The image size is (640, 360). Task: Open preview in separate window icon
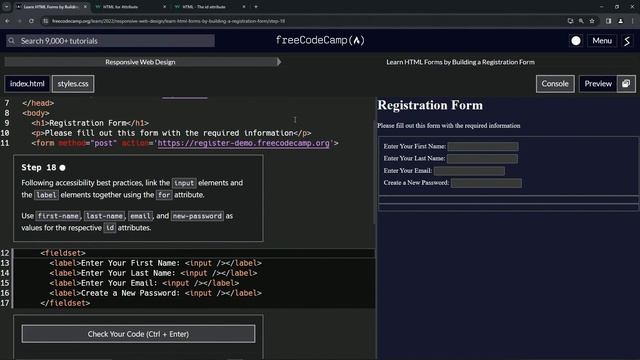[x=626, y=84]
